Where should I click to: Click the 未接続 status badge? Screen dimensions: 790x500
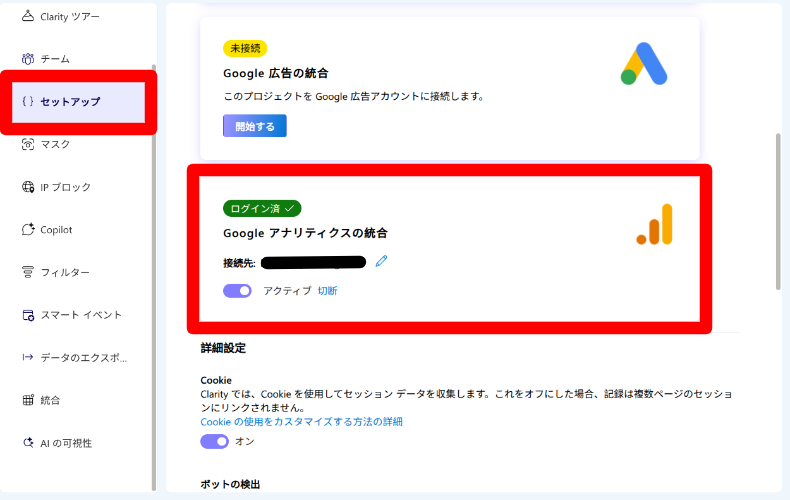(x=245, y=48)
